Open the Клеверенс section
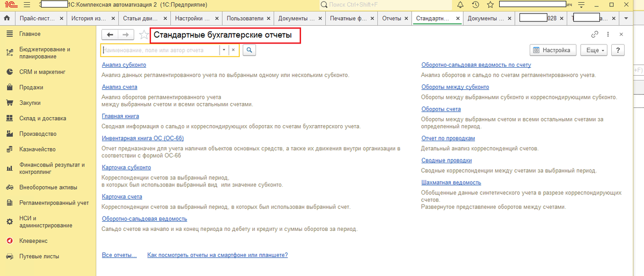The width and height of the screenshot is (644, 276). (33, 241)
